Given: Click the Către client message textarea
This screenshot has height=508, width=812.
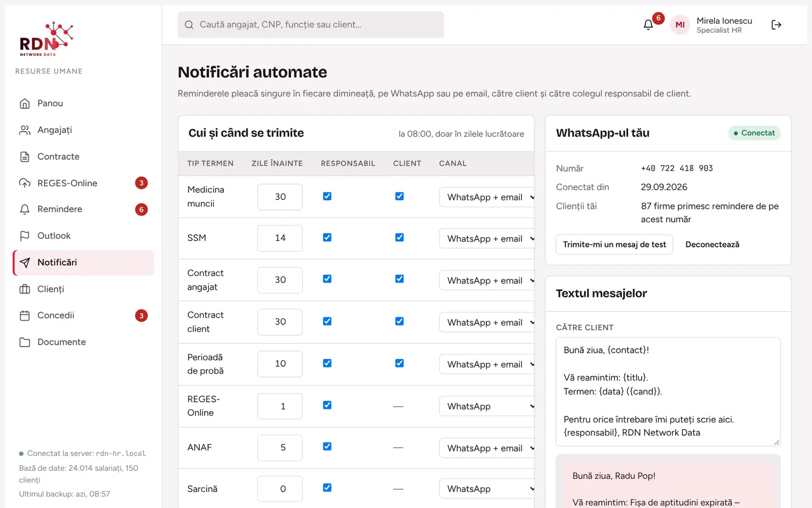Looking at the screenshot, I should (x=668, y=392).
